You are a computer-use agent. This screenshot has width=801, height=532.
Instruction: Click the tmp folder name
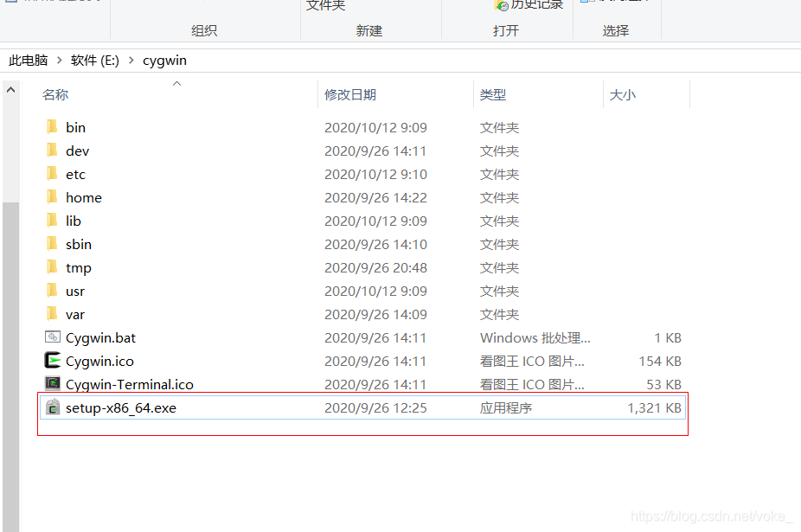[x=79, y=268]
